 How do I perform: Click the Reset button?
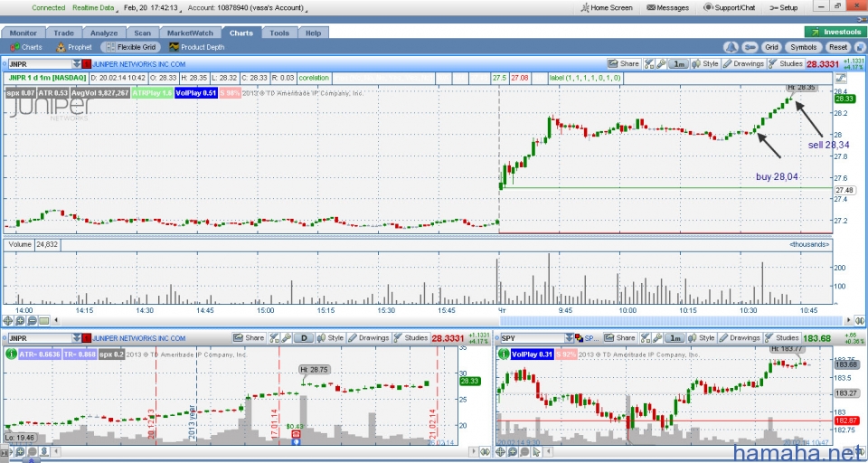coord(838,48)
